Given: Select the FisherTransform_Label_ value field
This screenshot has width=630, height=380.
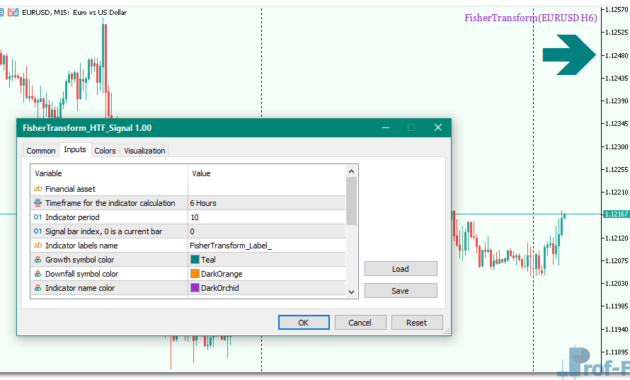Looking at the screenshot, I should click(266, 245).
